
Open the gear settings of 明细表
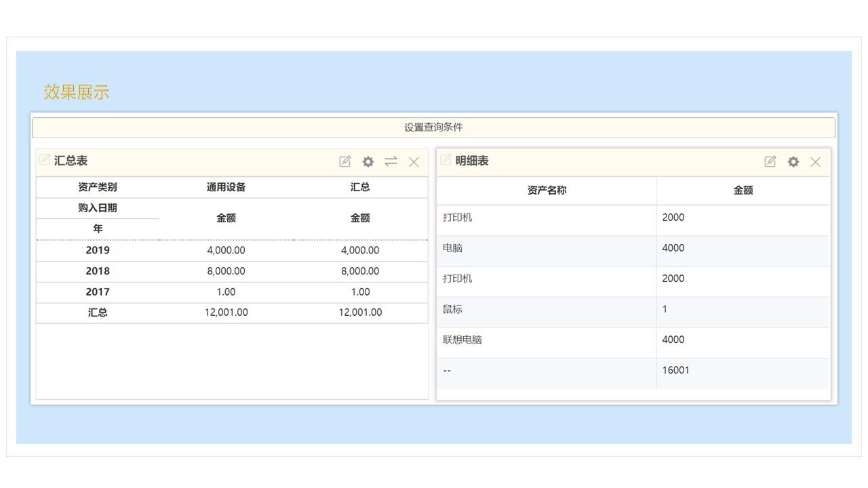793,161
